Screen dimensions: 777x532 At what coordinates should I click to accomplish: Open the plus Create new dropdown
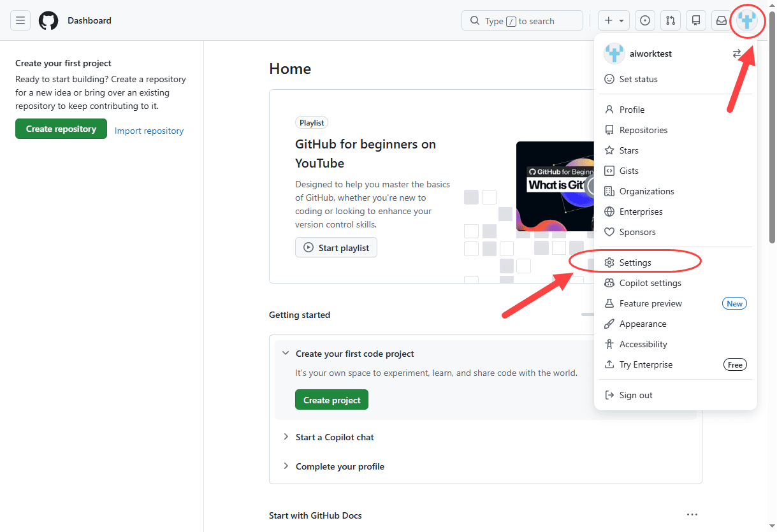point(614,20)
